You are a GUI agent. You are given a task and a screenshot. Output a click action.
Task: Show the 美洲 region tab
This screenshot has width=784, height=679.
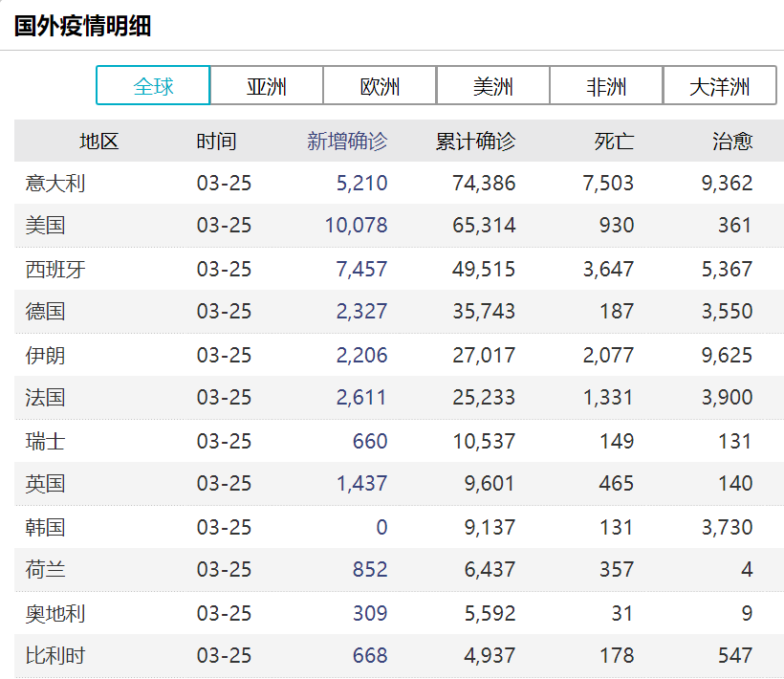point(493,85)
